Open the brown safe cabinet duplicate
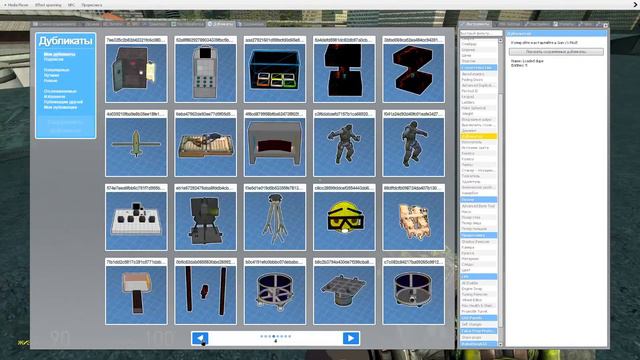The width and height of the screenshot is (640, 360). (136, 69)
